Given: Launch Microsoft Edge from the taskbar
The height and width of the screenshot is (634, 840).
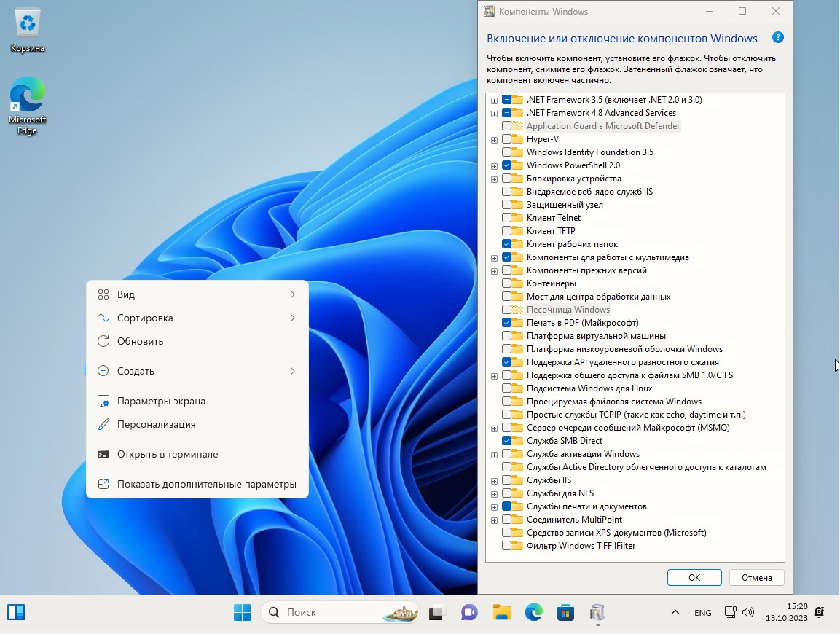Looking at the screenshot, I should point(533,612).
